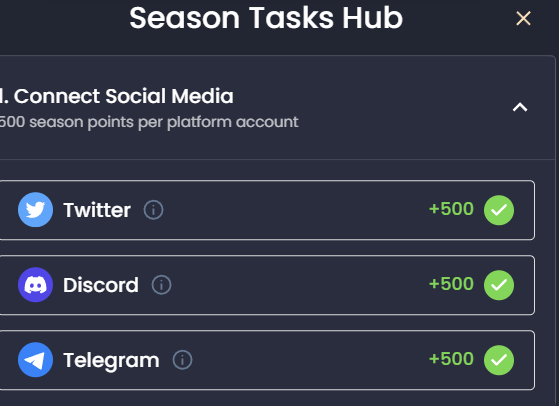Screen dimensions: 559x406
Task: Click the green checkmark for Telegram
Action: [499, 360]
